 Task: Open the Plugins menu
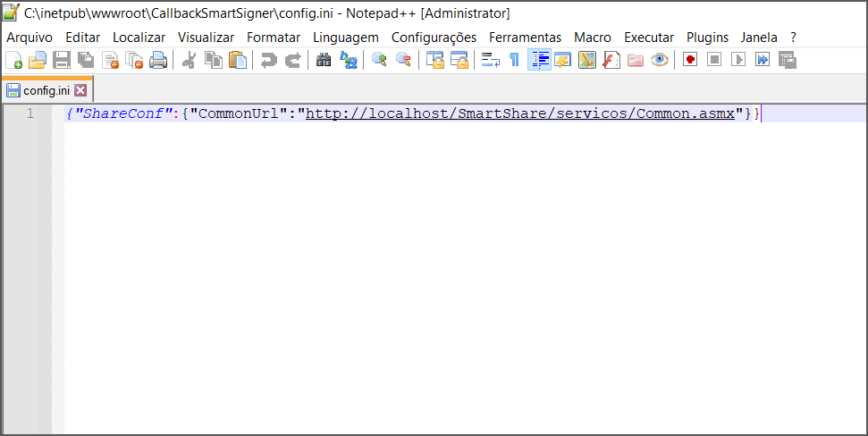(707, 38)
